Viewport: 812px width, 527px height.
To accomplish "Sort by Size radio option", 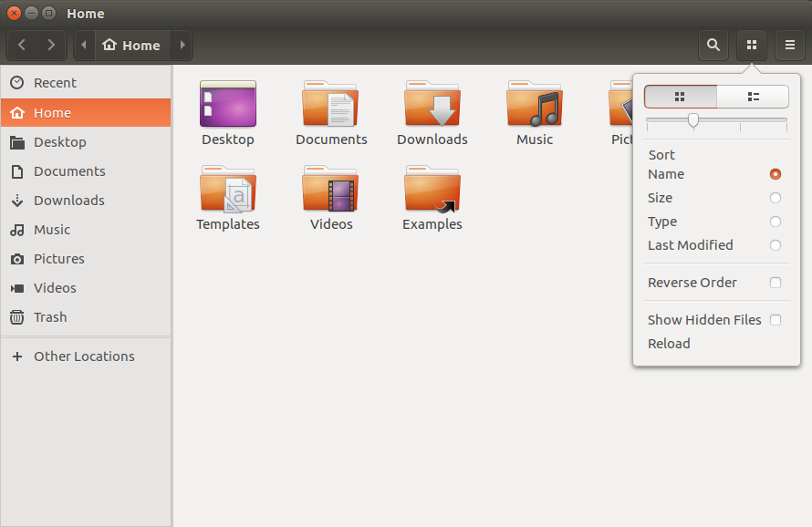I will [x=776, y=198].
